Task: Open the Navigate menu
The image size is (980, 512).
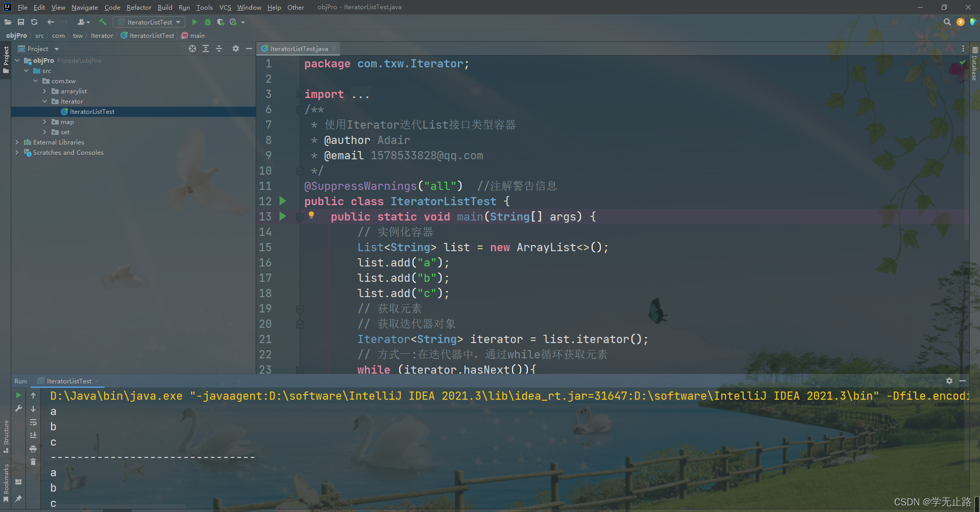Action: coord(84,7)
